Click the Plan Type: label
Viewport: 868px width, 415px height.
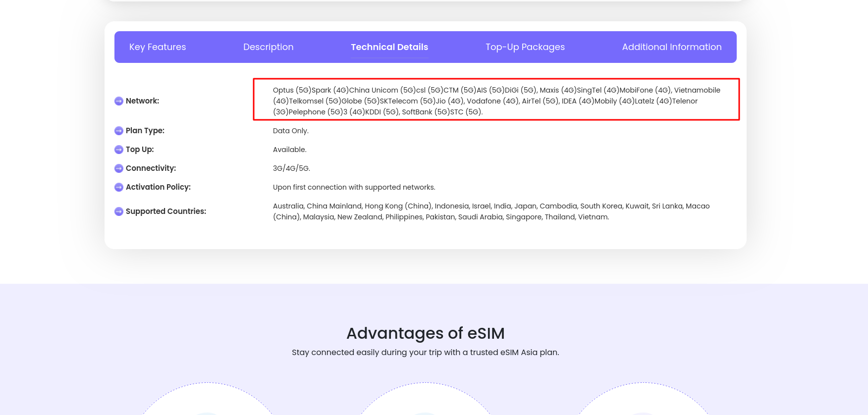pos(145,131)
